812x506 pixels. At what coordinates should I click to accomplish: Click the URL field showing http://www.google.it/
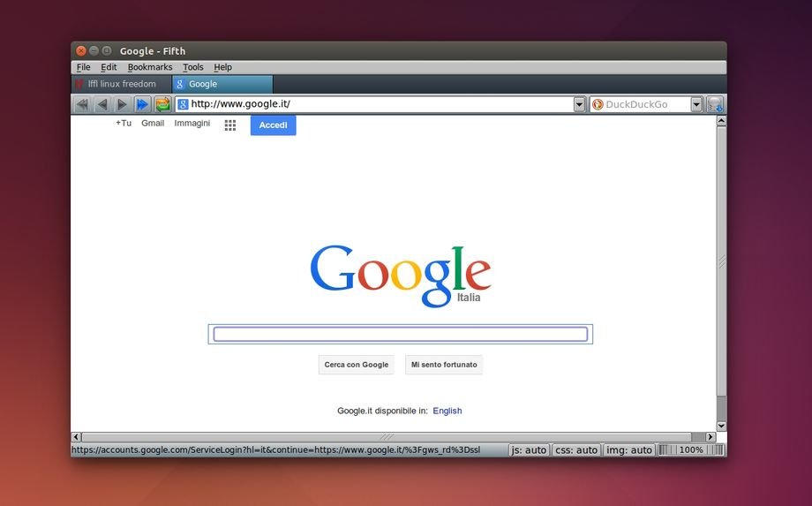380,104
